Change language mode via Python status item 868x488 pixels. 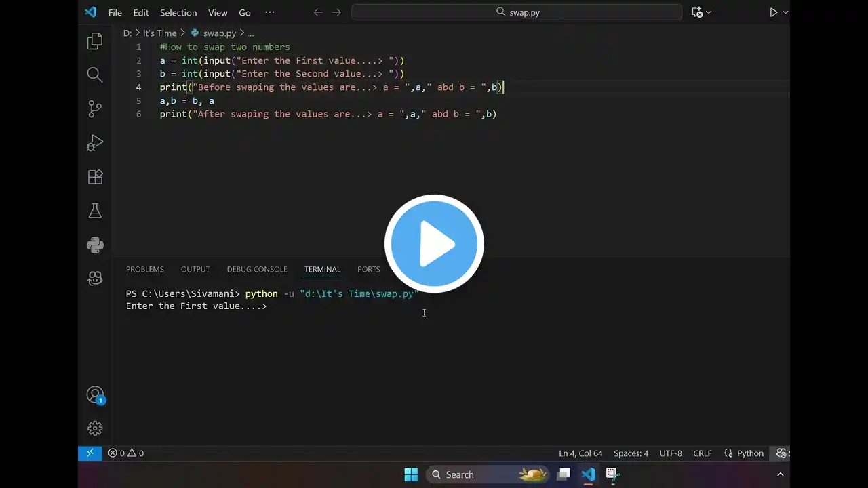[744, 453]
